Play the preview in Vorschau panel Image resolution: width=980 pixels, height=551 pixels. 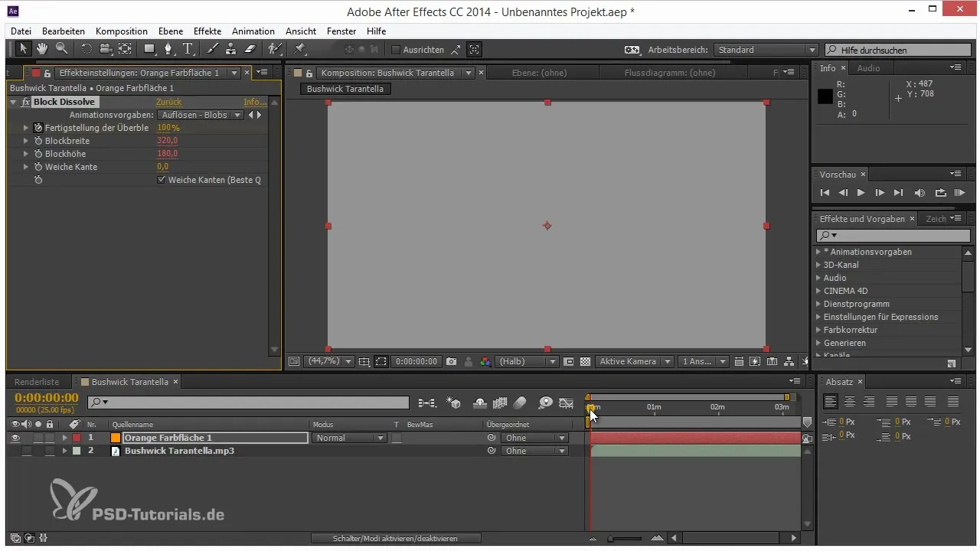861,193
